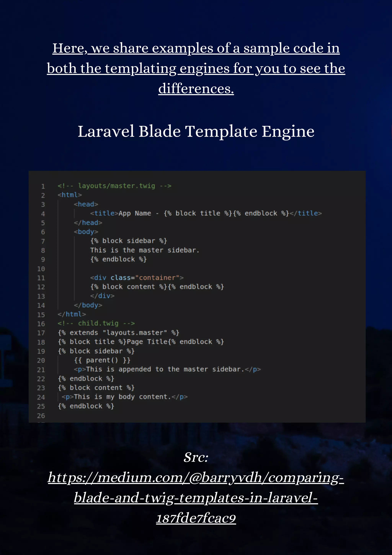Click the underlined intro sentence about sample code

point(196,68)
